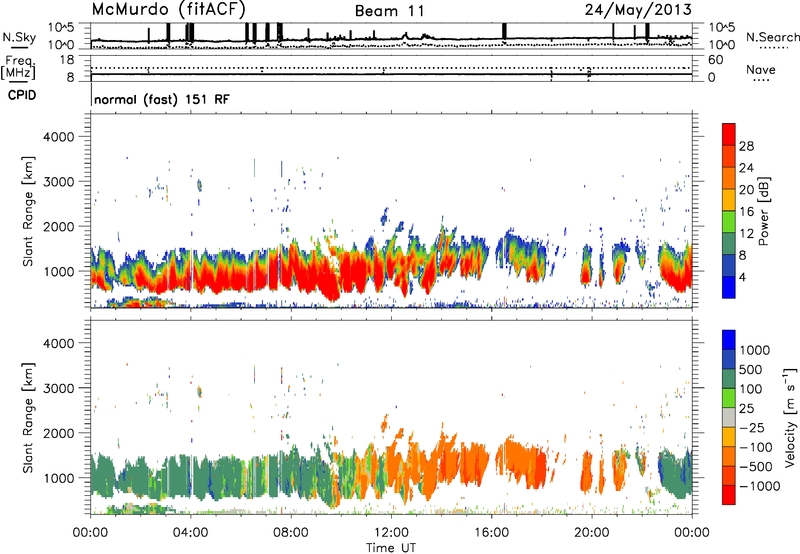Click the 60 tick on Nave axis
The height and width of the screenshot is (554, 800).
click(715, 60)
